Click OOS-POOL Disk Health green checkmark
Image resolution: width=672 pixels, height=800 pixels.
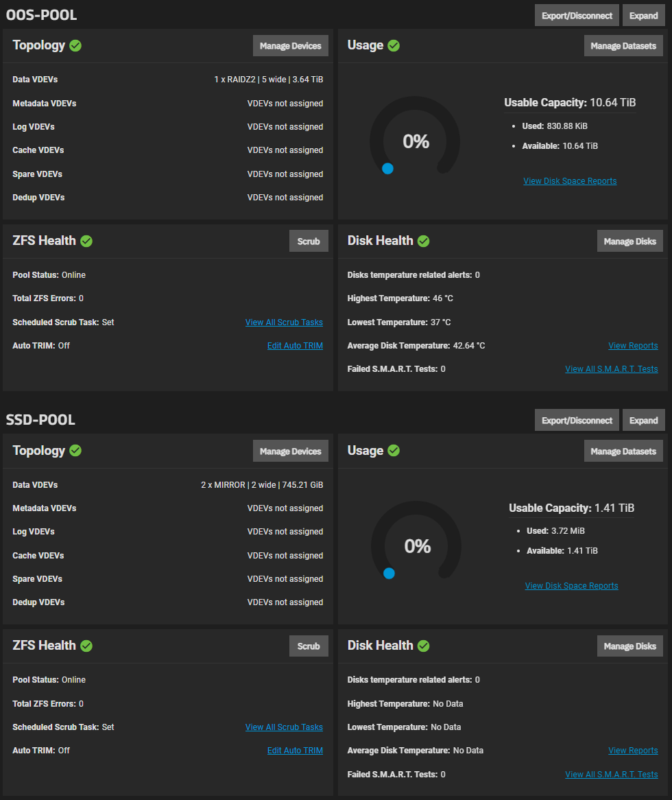pyautogui.click(x=424, y=242)
